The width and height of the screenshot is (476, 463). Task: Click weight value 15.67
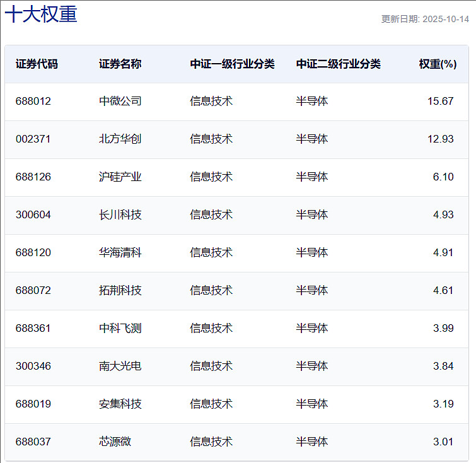point(441,101)
